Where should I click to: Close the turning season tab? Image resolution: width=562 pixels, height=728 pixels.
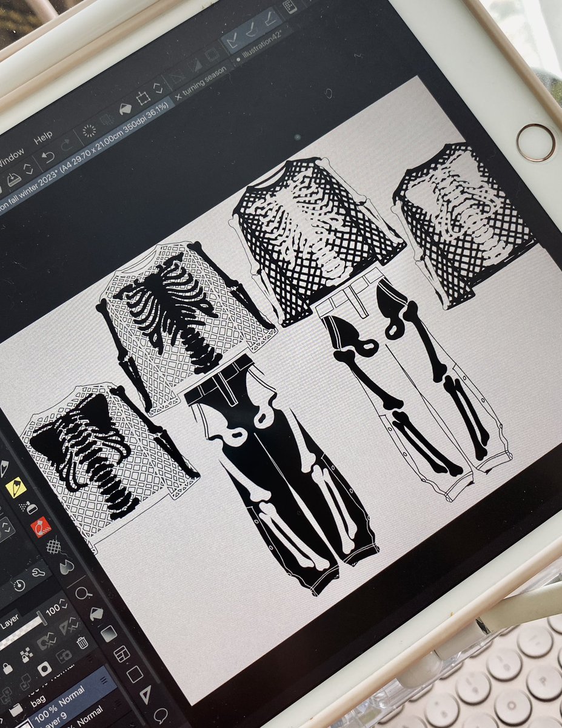(x=178, y=96)
